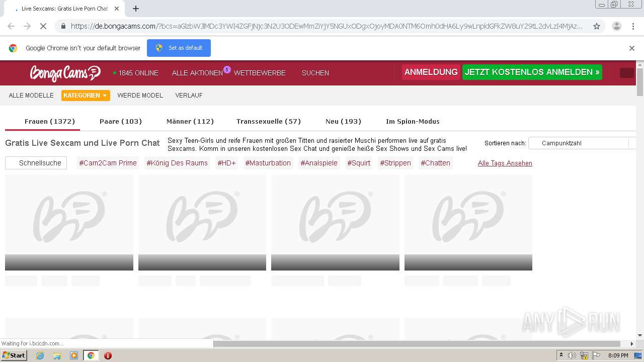644x362 pixels.
Task: Select ALLE MODELLE navigation item
Action: [31, 96]
